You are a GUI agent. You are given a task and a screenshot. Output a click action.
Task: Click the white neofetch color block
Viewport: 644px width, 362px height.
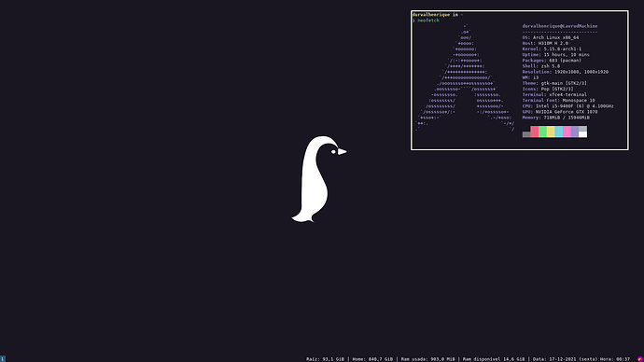coord(582,134)
